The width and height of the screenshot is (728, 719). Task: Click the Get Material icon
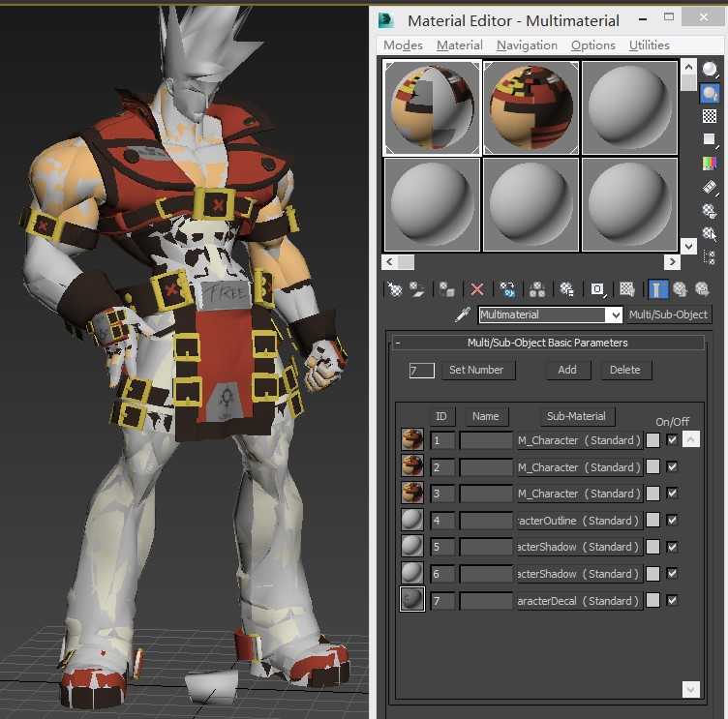click(x=394, y=289)
